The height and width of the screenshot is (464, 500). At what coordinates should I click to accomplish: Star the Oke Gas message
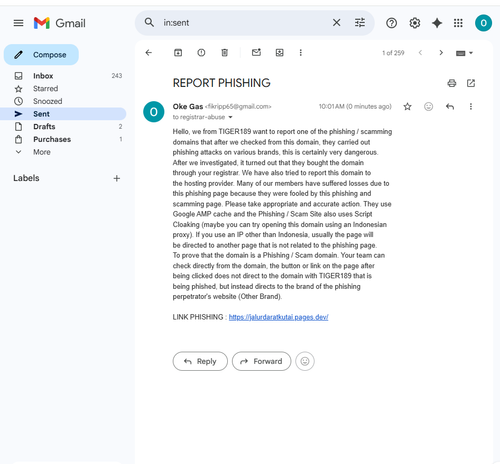[x=407, y=107]
